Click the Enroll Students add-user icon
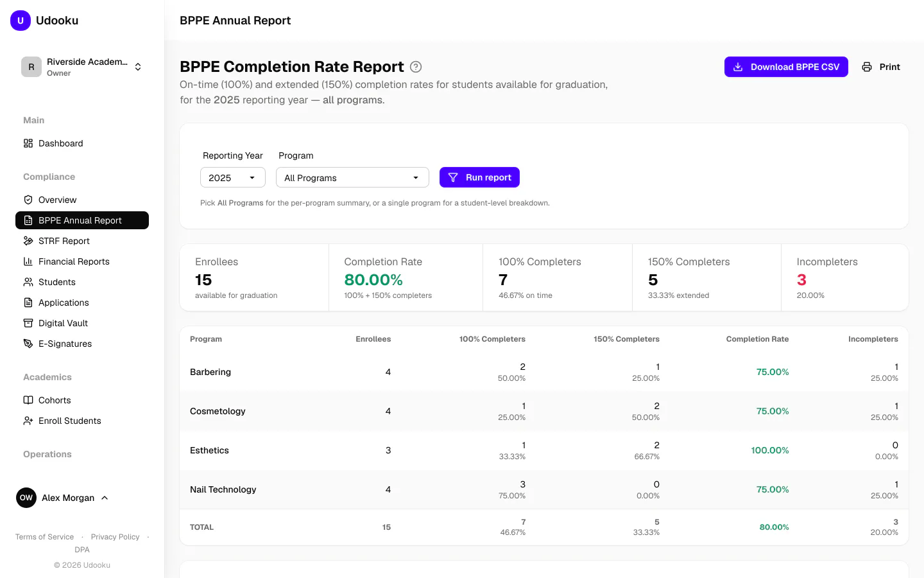The width and height of the screenshot is (924, 578). tap(28, 421)
